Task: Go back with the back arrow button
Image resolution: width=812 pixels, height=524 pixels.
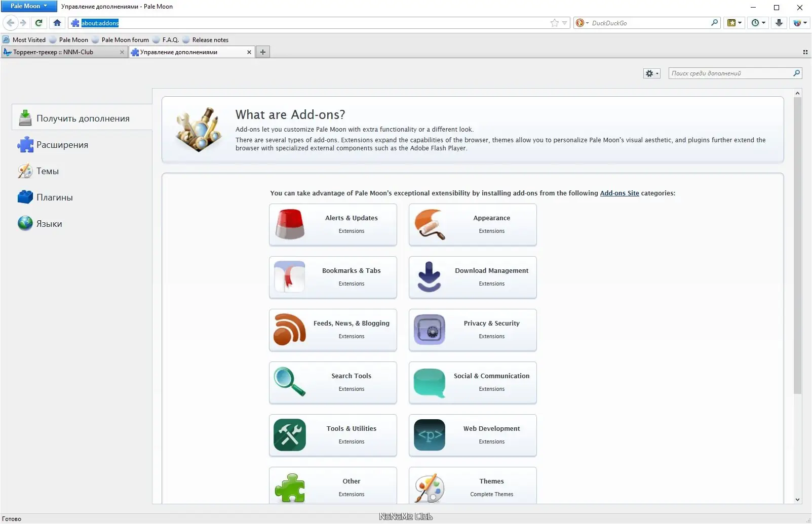Action: 10,23
